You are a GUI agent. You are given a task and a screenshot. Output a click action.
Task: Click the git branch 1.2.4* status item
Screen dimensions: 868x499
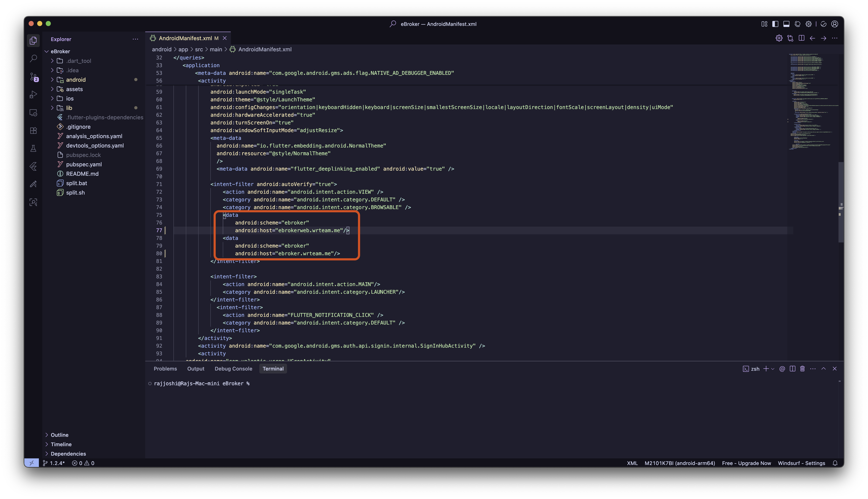[54, 463]
